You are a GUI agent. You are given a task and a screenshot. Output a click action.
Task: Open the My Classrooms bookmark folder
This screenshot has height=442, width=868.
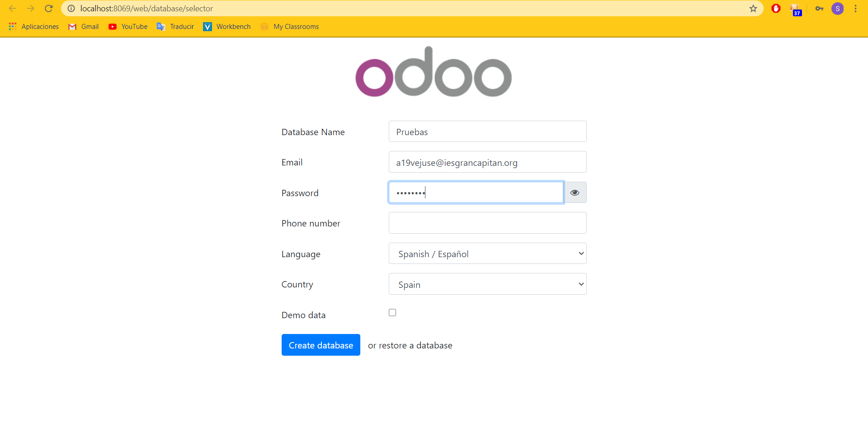point(290,27)
